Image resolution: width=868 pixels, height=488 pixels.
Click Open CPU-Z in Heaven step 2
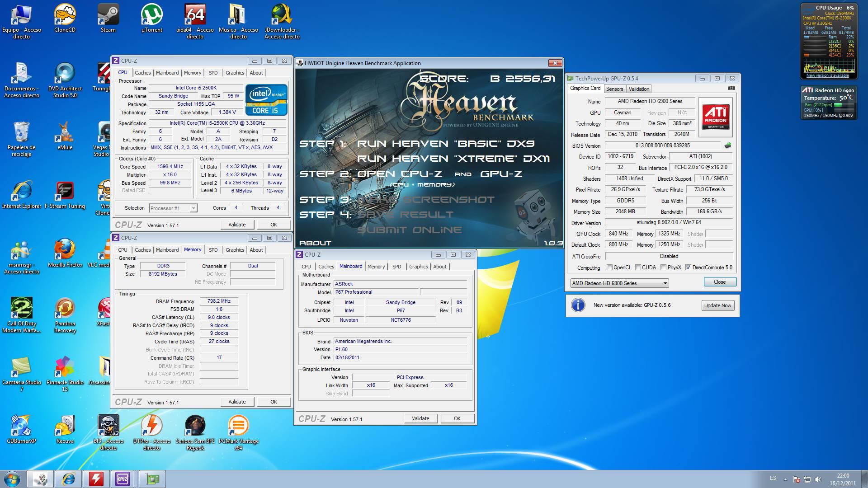(400, 174)
